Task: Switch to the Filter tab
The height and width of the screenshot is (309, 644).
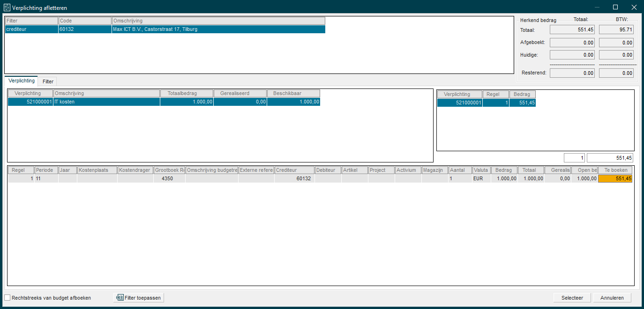Action: (x=48, y=81)
